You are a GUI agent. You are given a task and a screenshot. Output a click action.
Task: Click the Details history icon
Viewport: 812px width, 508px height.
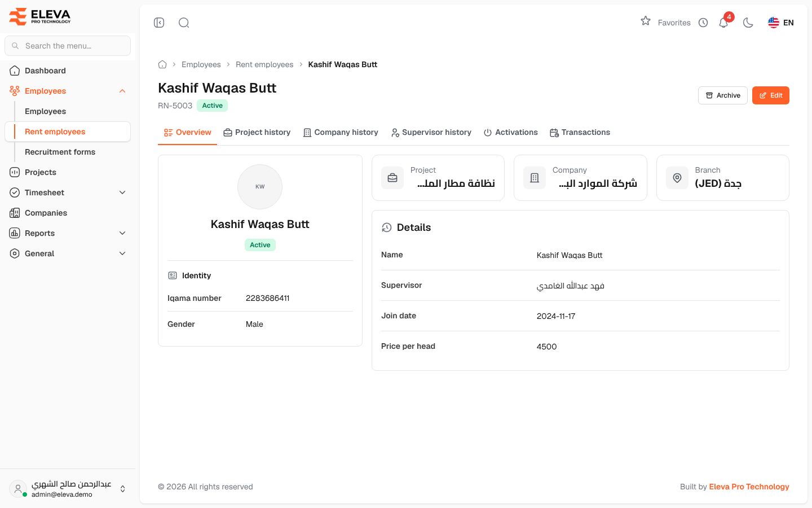(387, 227)
